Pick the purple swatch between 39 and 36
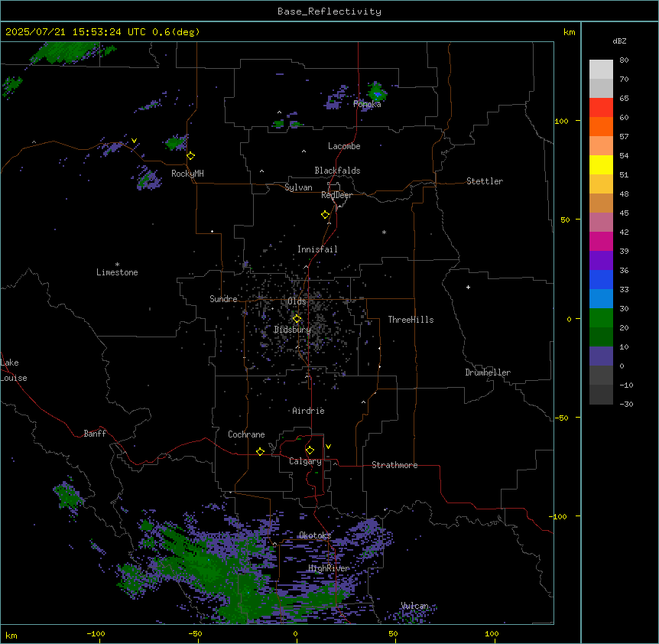This screenshot has width=659, height=644. coord(601,260)
